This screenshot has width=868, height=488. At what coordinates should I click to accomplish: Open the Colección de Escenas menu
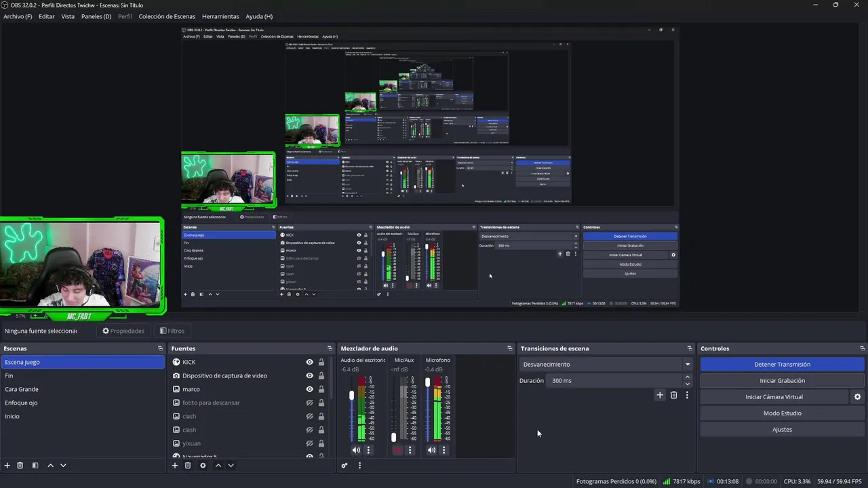coord(167,16)
